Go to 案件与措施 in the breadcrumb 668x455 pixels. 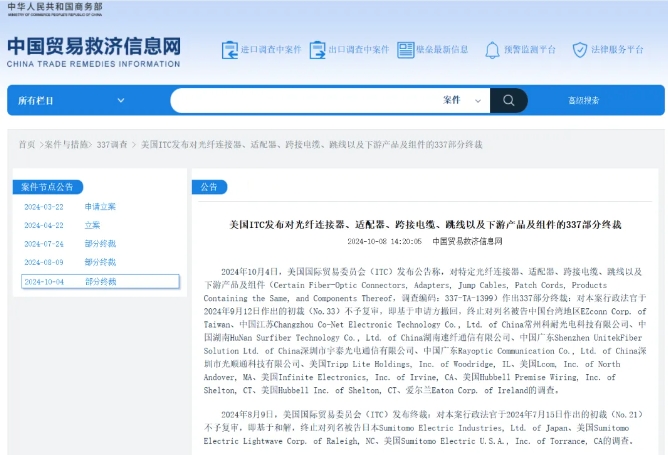pyautogui.click(x=66, y=144)
